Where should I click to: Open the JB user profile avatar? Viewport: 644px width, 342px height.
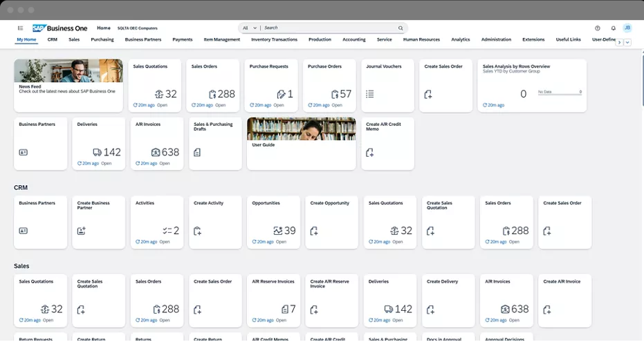(627, 28)
